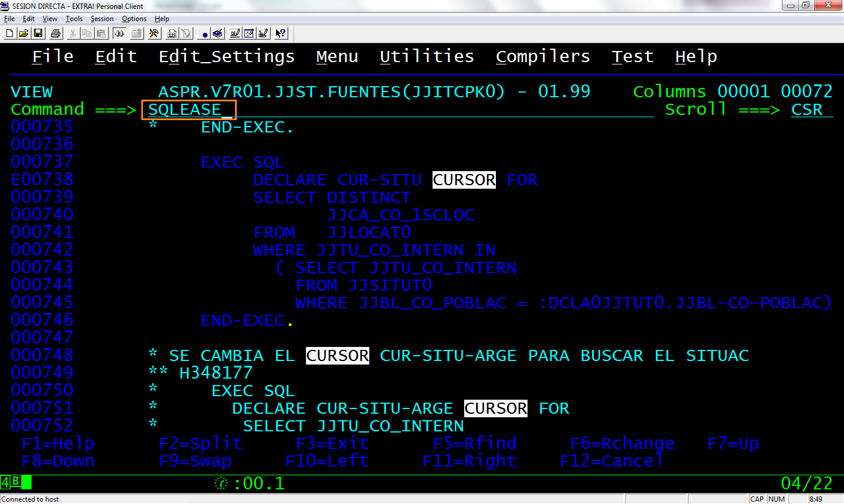Print the screen via the Print icon
The width and height of the screenshot is (844, 504).
[x=55, y=33]
